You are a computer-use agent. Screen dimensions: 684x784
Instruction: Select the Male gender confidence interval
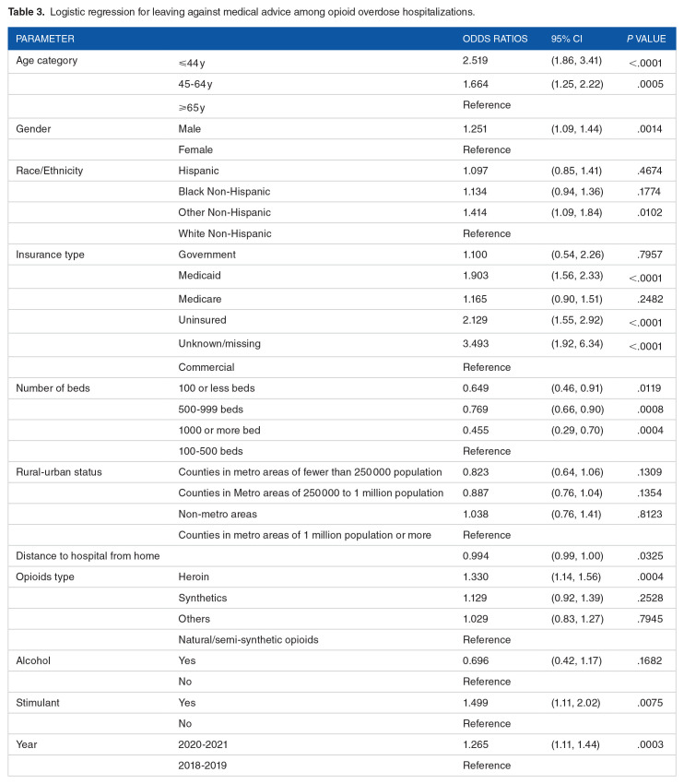[576, 129]
